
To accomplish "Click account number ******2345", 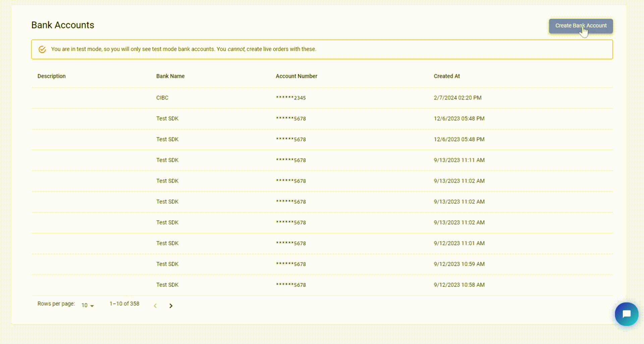I will (x=291, y=98).
